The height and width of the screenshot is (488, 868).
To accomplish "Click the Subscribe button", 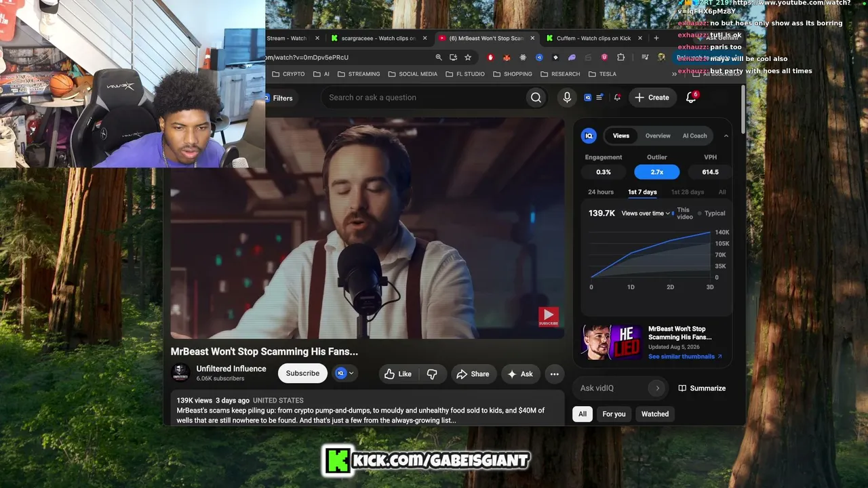I will (x=302, y=373).
